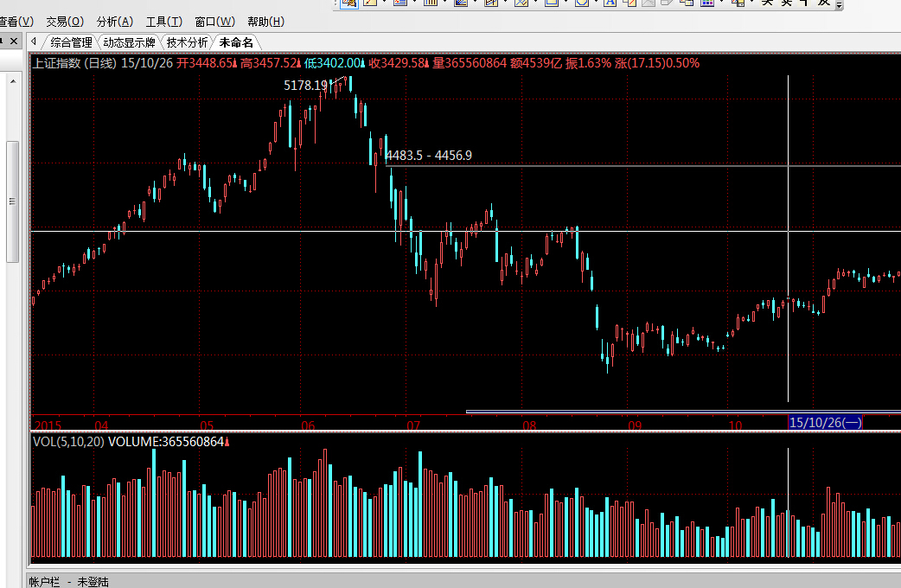Viewport: 901px width, 588px height.
Task: Close the left side panel
Action: 14,41
